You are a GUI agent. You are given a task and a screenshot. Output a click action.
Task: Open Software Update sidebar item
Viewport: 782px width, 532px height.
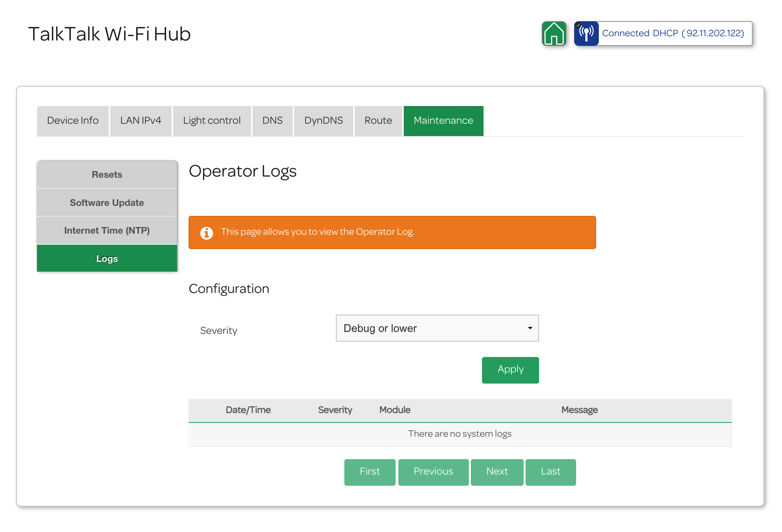107,203
